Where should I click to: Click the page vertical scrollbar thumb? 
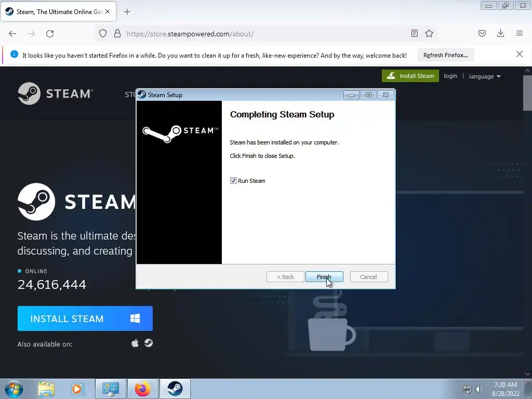click(x=527, y=92)
